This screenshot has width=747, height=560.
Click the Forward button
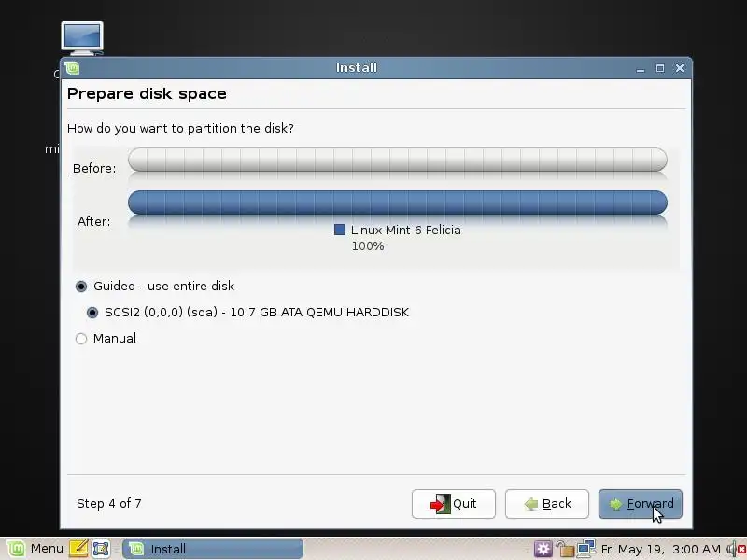pos(641,504)
